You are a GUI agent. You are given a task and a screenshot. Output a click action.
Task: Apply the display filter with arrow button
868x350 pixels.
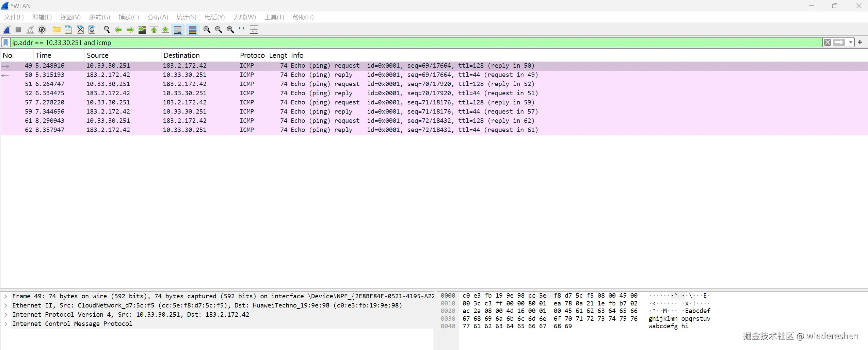point(839,43)
